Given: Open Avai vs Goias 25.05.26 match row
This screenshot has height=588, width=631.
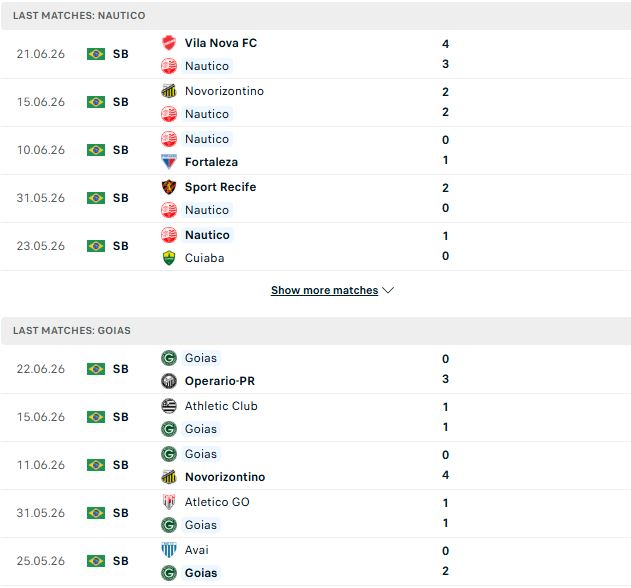Looking at the screenshot, I should pos(316,561).
